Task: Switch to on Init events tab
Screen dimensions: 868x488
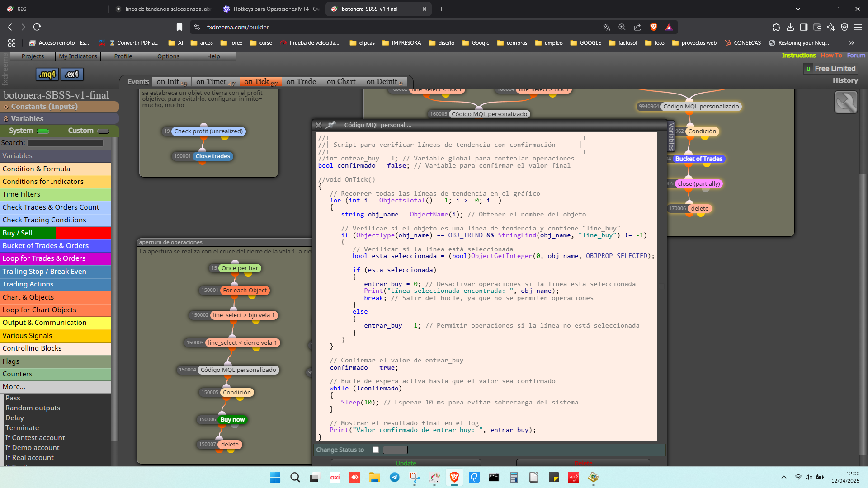Action: point(171,82)
